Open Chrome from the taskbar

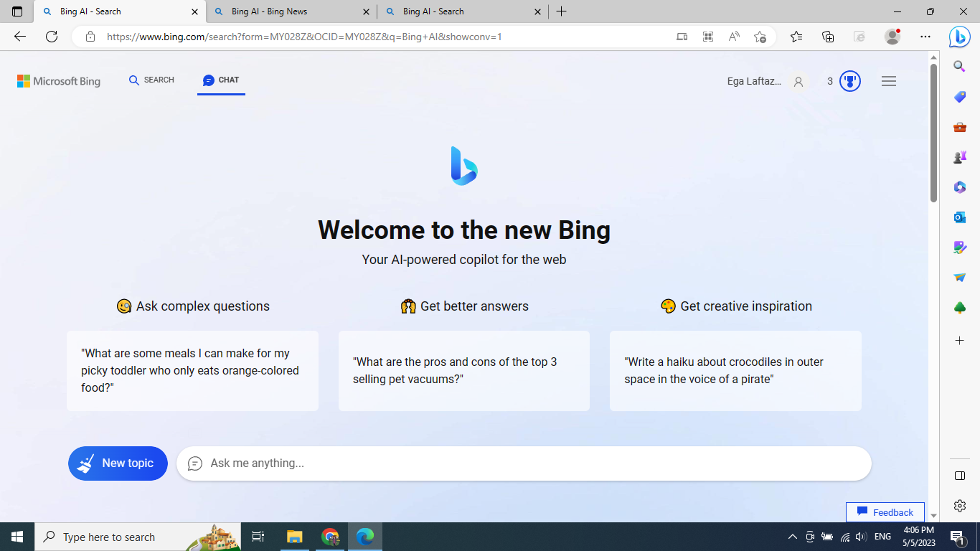(330, 537)
